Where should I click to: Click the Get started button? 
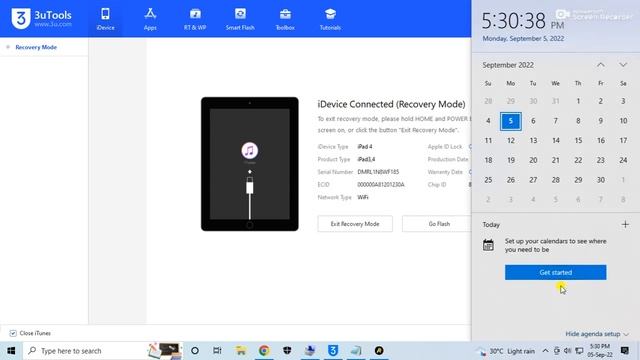tap(556, 272)
